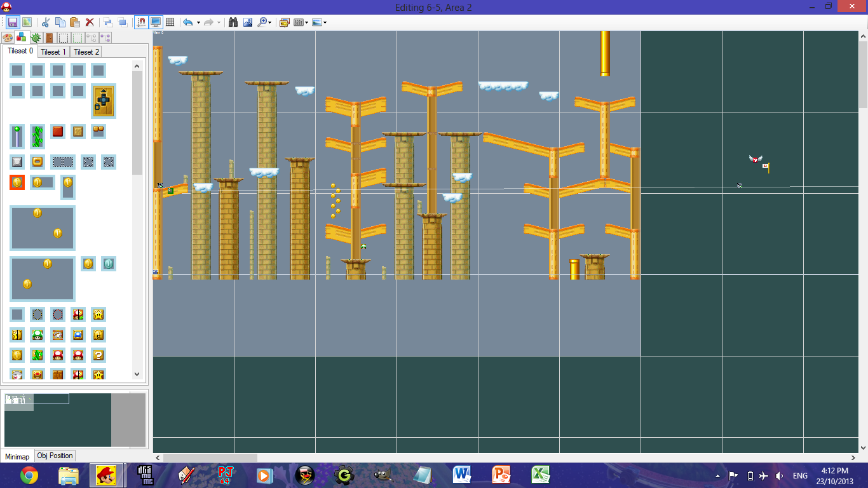
Task: Open PowerPoint from the taskbar
Action: pos(501,475)
